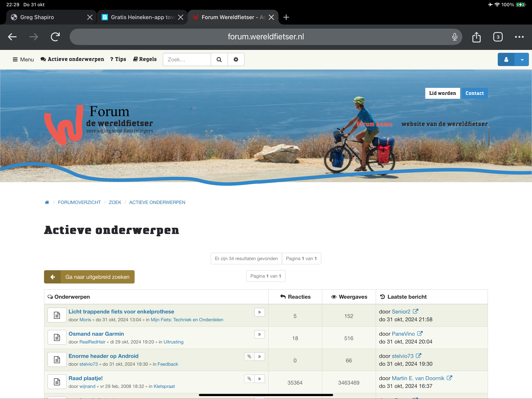Click into the Zoek search field
This screenshot has width=532, height=399.
[x=187, y=59]
